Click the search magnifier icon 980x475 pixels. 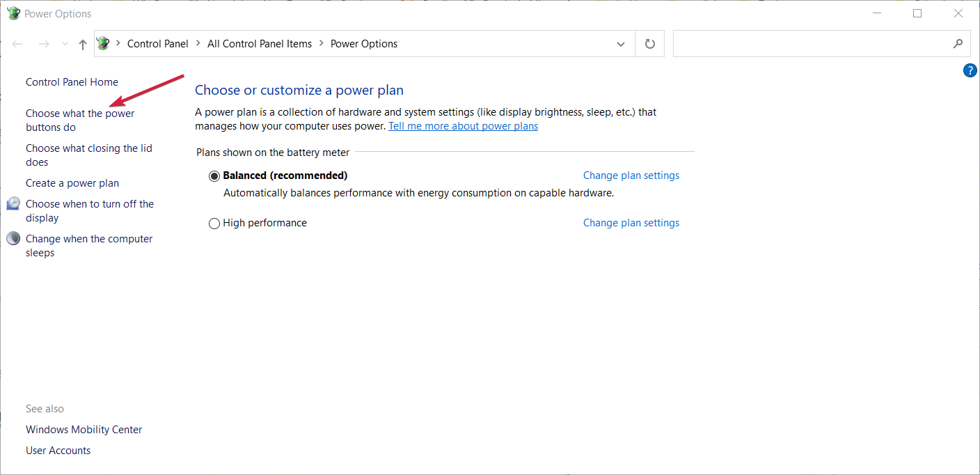[x=958, y=44]
